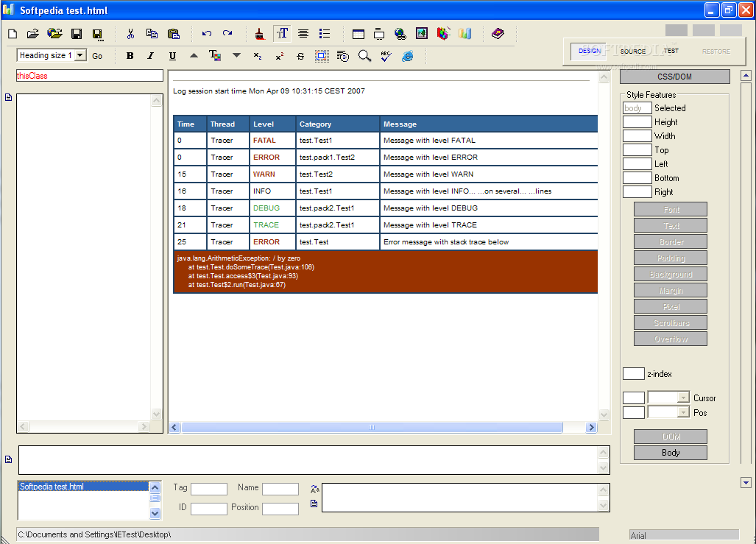Click the Body button
The height and width of the screenshot is (544, 756).
click(x=671, y=453)
